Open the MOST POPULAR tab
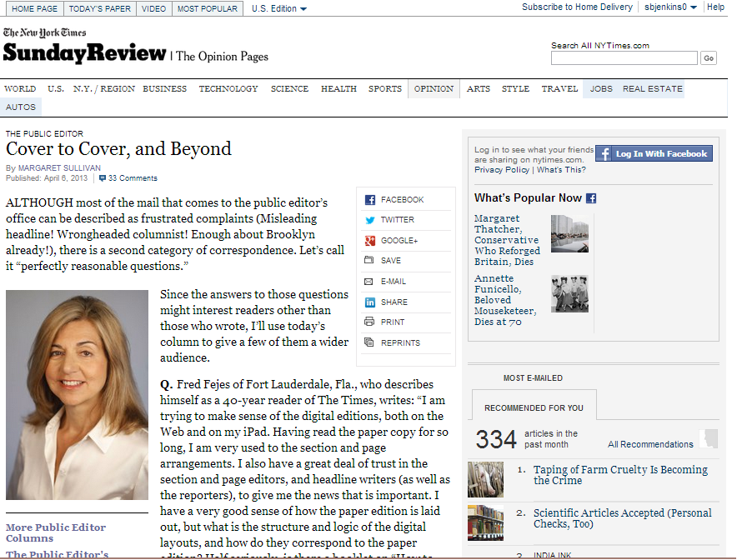The width and height of the screenshot is (737, 560). click(x=208, y=9)
